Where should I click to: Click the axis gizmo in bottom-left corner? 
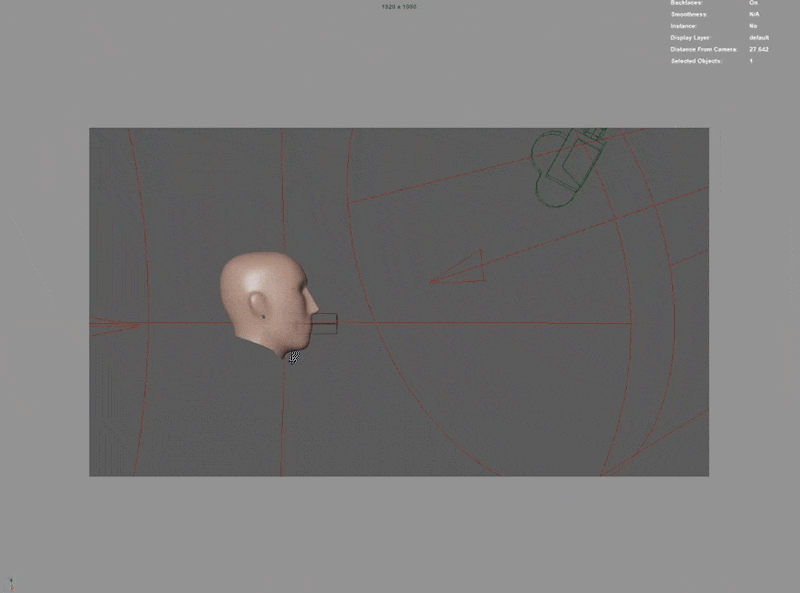pos(11,582)
